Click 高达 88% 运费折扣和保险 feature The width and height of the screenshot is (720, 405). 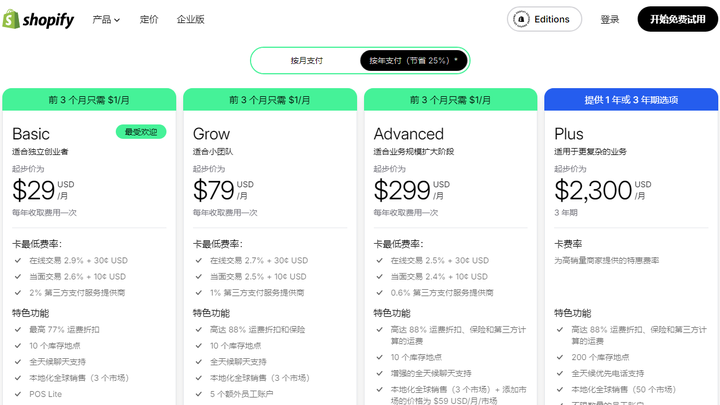point(258,329)
